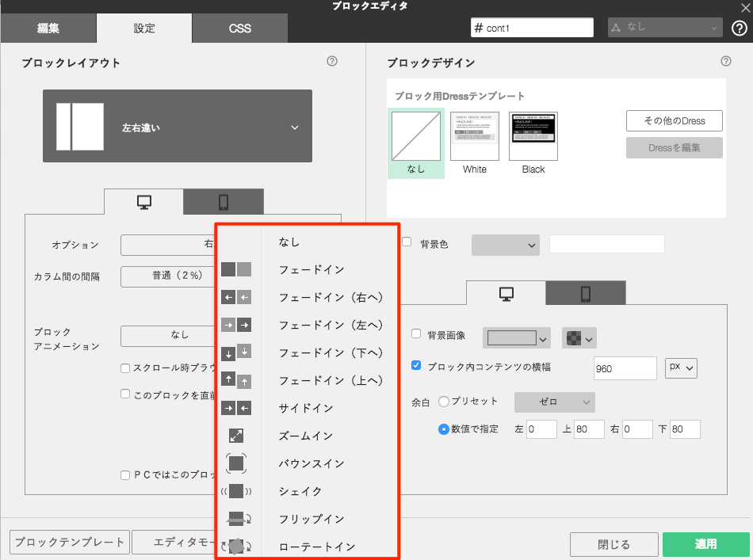Switch design settings to smartphone view
Screen dimensions: 753x560
tap(586, 293)
